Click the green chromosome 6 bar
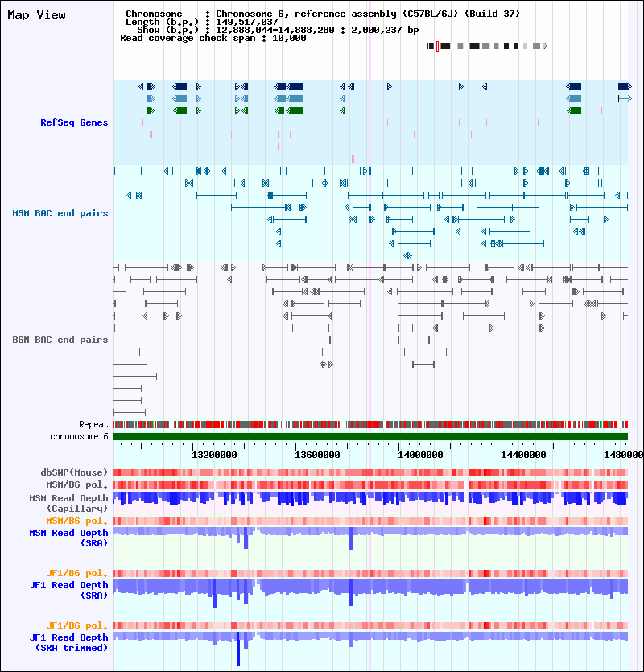This screenshot has height=672, width=644. pos(370,437)
